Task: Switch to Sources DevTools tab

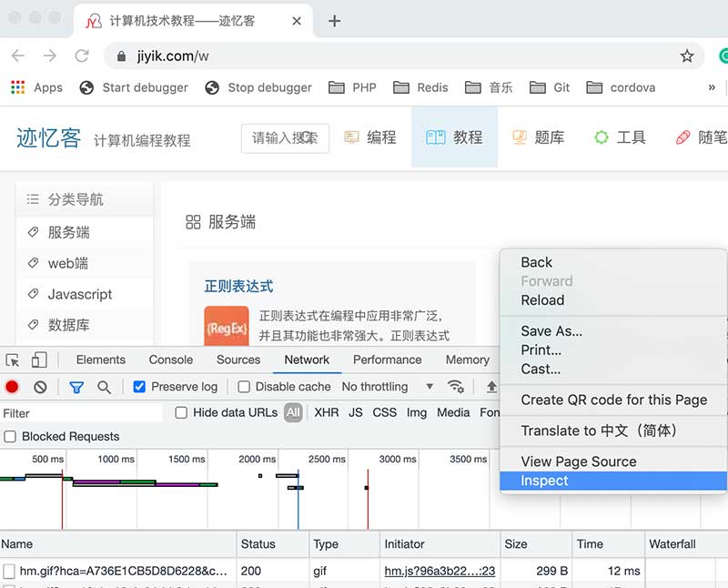Action: 238,360
